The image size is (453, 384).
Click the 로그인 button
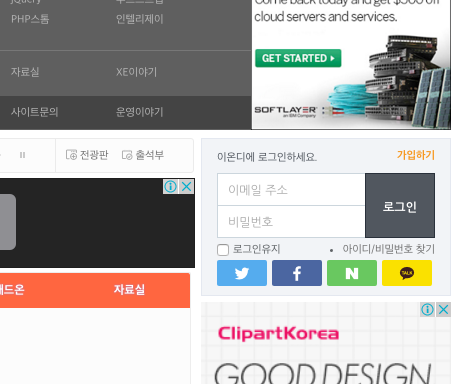click(x=400, y=205)
